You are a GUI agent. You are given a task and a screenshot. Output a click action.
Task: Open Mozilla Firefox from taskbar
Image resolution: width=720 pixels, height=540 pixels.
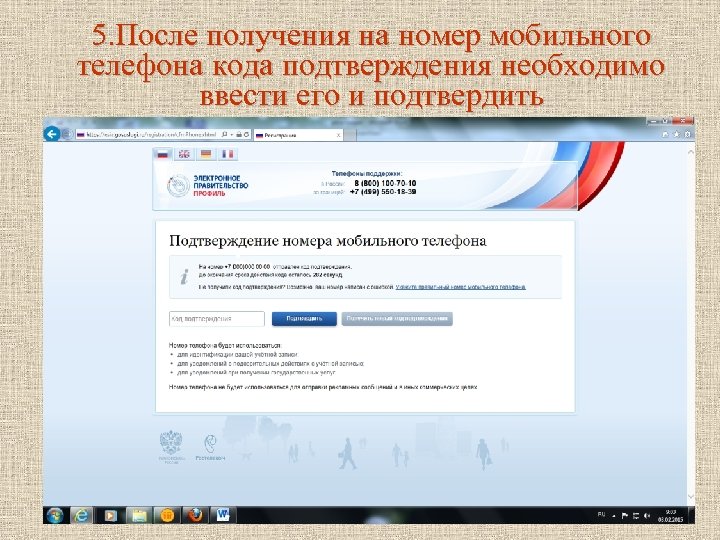click(x=195, y=515)
